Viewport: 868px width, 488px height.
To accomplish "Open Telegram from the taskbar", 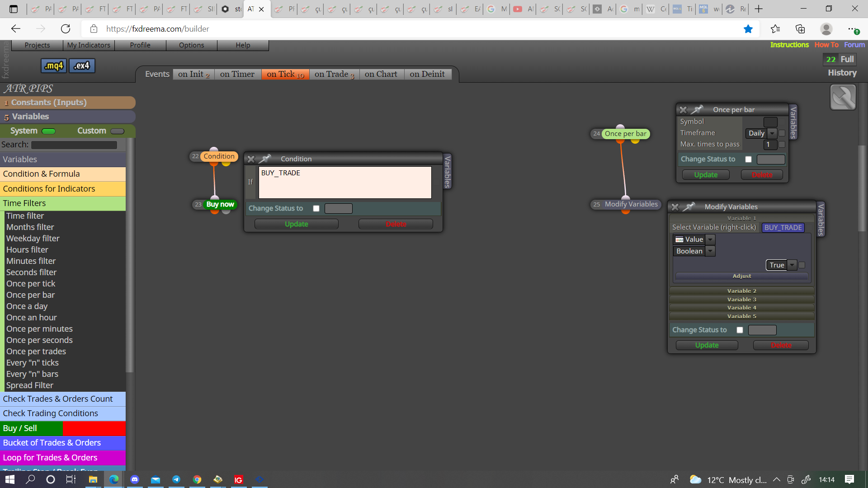I will [x=176, y=479].
